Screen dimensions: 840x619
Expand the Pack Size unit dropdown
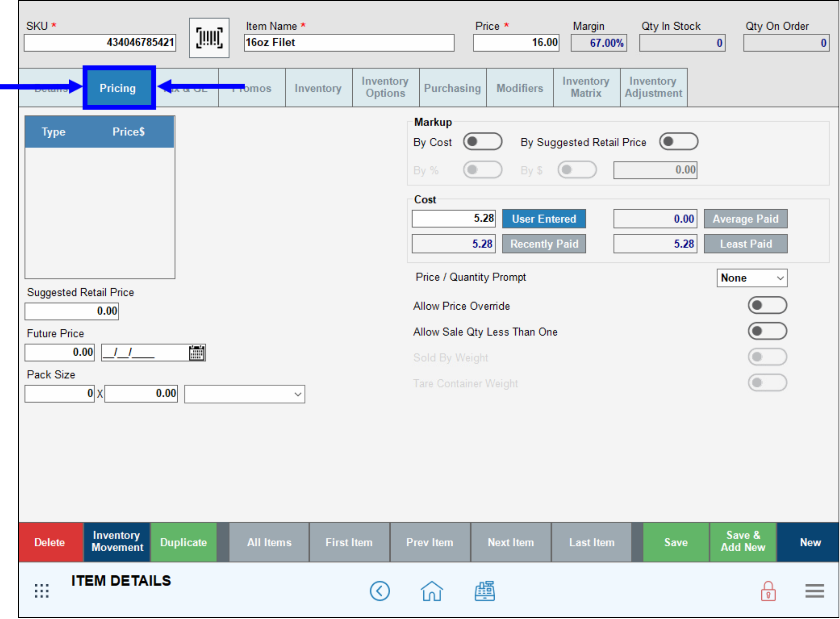(244, 394)
